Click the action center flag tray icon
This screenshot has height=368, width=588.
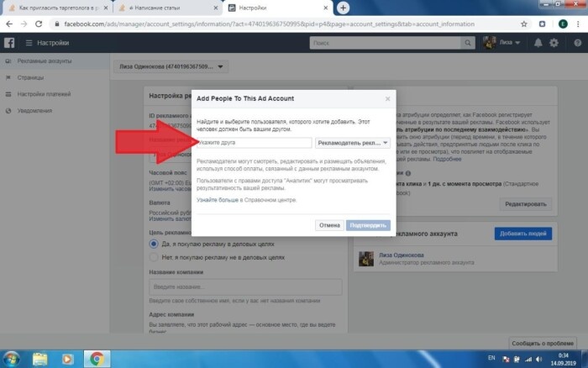[506, 360]
